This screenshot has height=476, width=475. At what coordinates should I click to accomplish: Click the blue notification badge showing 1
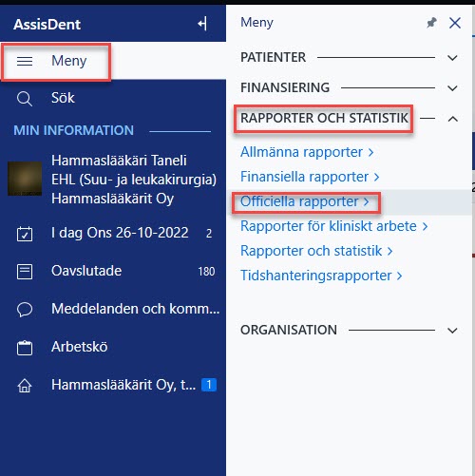pos(209,385)
